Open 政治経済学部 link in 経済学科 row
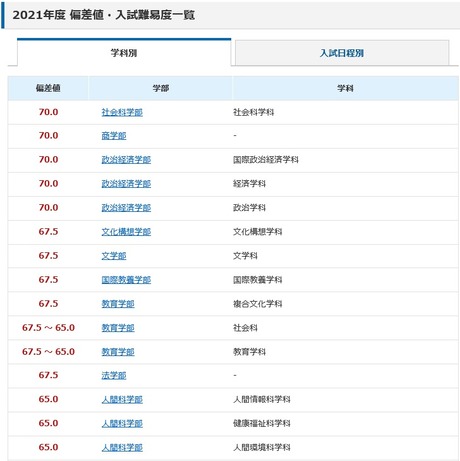 [126, 184]
